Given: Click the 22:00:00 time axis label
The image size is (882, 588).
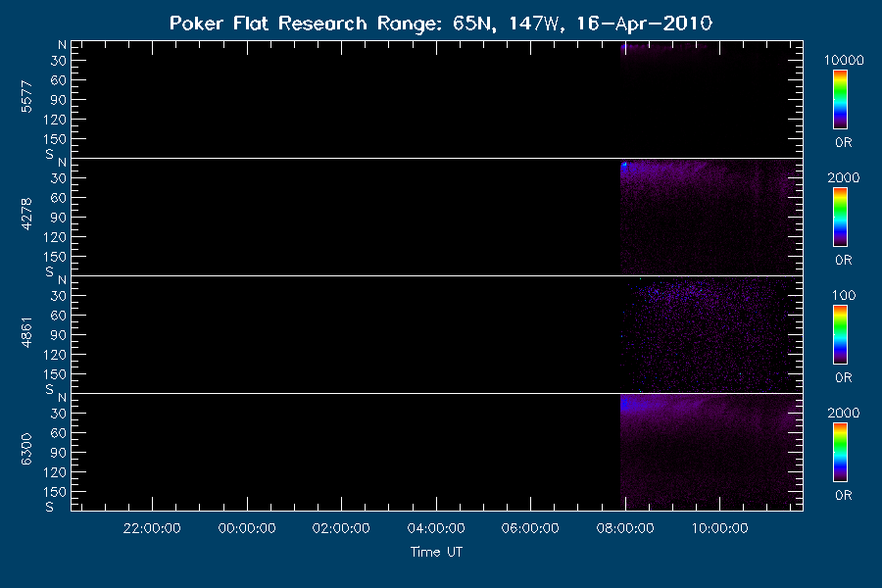Looking at the screenshot, I should point(152,528).
